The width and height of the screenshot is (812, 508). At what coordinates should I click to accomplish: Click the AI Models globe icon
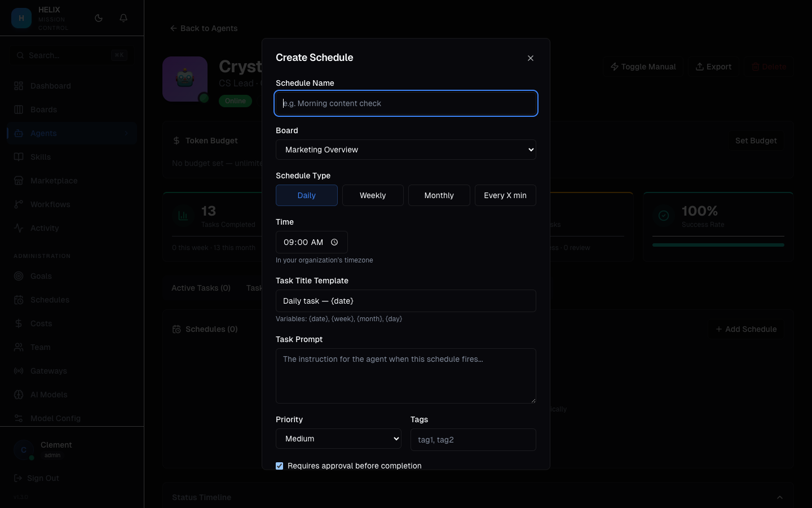[x=19, y=395]
